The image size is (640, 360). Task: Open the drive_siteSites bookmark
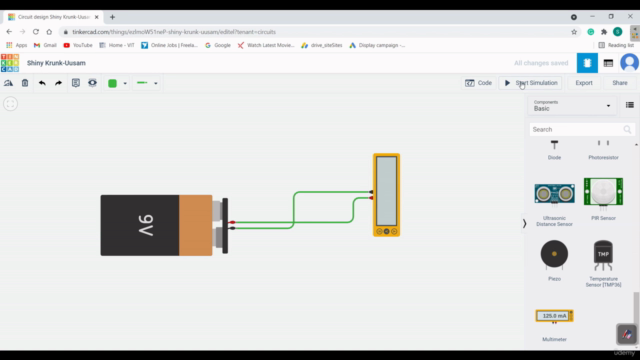(x=322, y=45)
